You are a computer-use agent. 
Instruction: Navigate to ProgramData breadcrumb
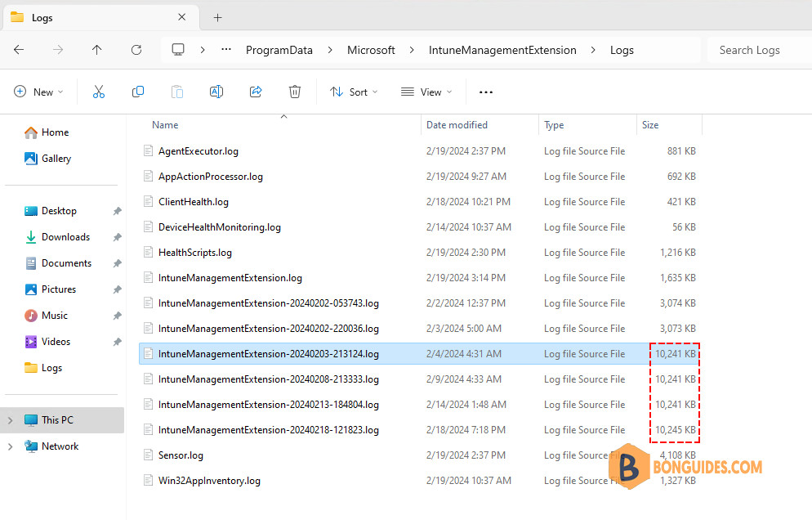click(x=279, y=51)
